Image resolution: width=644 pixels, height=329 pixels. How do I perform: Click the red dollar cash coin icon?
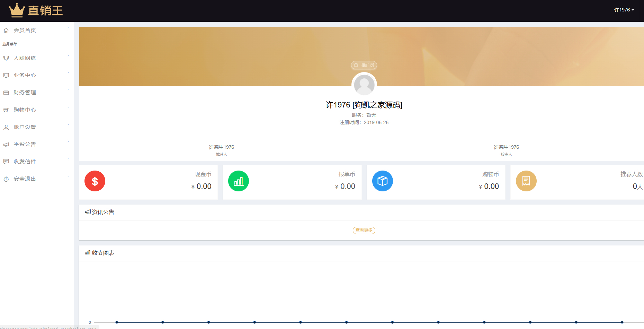[95, 181]
